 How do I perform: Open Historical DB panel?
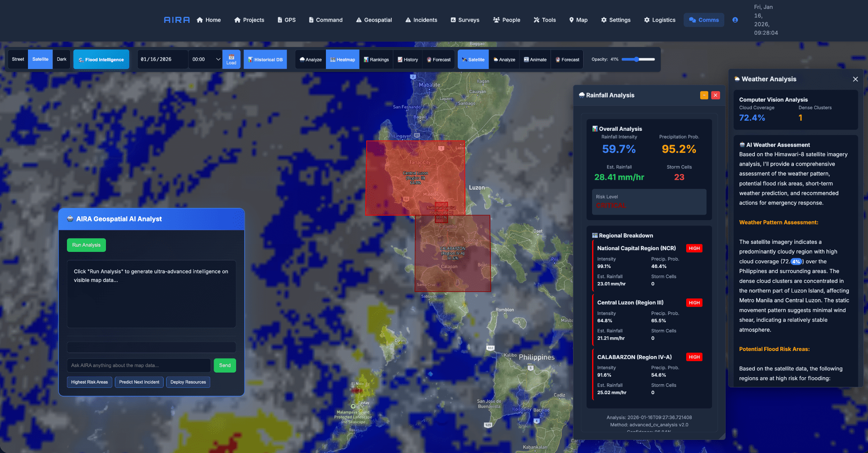(x=265, y=60)
